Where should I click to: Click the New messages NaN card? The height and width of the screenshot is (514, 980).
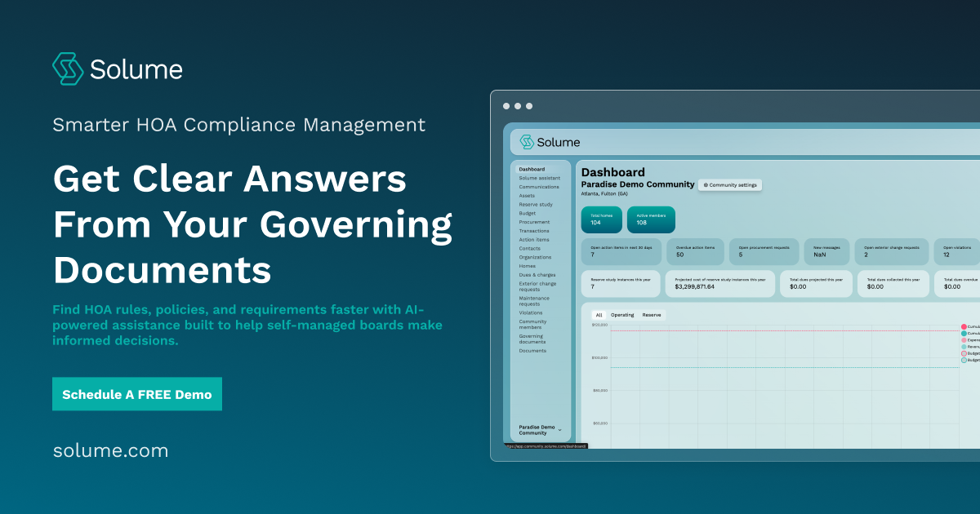(x=827, y=251)
